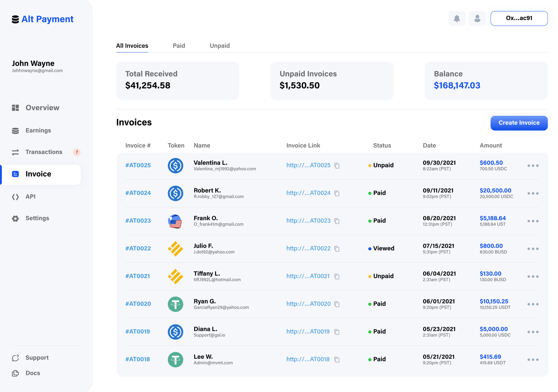Screen dimensions: 558x392
Task: Click email Support@gsl.io
Action: point(209,335)
